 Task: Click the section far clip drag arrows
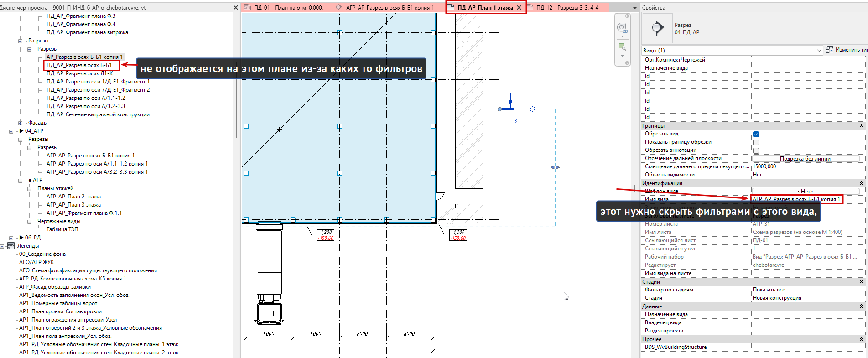coord(555,167)
